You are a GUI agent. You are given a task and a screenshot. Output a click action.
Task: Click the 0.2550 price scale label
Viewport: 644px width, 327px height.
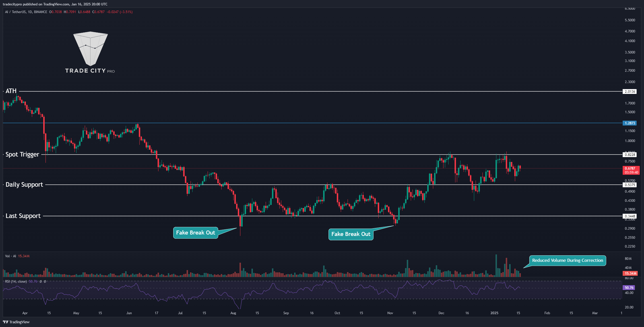click(630, 238)
